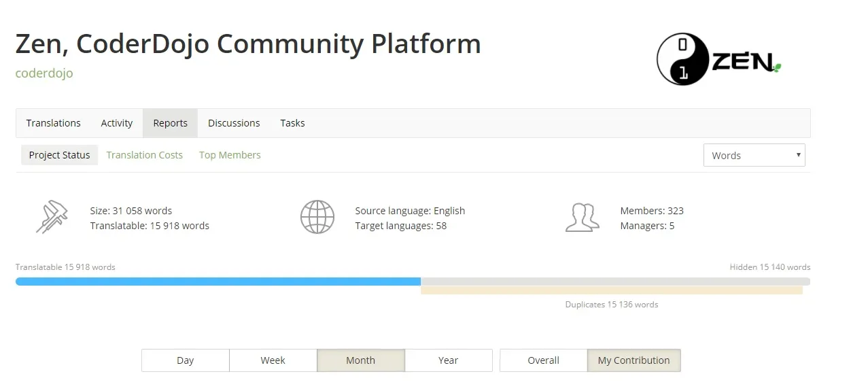The height and width of the screenshot is (391, 868).
Task: Click the blue translatable progress bar
Action: (x=218, y=282)
